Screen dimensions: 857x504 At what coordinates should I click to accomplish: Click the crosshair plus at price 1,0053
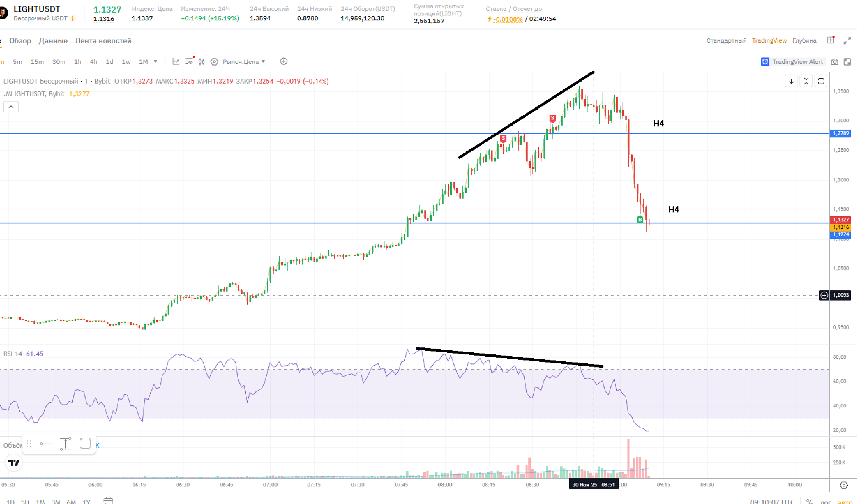point(824,295)
